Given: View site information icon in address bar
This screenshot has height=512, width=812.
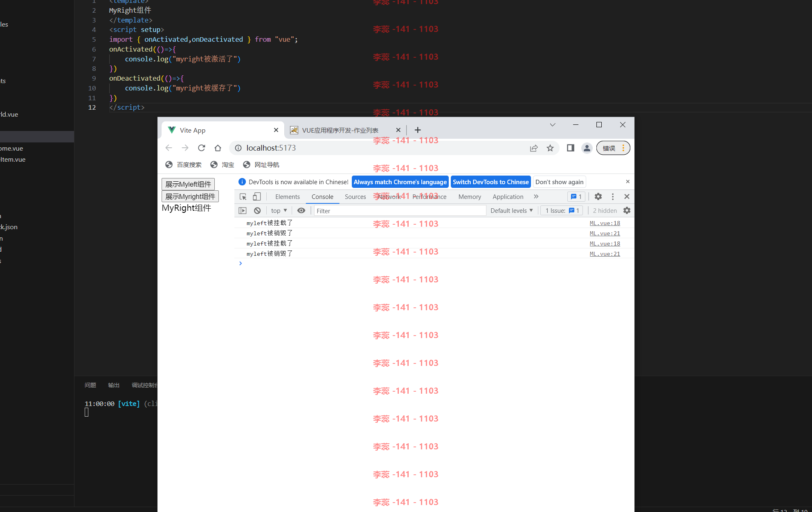Looking at the screenshot, I should 238,148.
